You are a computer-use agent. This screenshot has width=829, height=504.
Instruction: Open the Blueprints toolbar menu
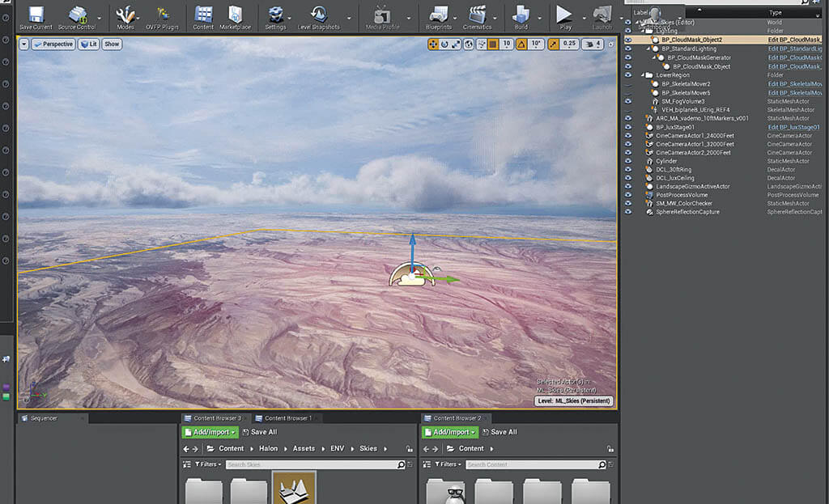point(440,15)
